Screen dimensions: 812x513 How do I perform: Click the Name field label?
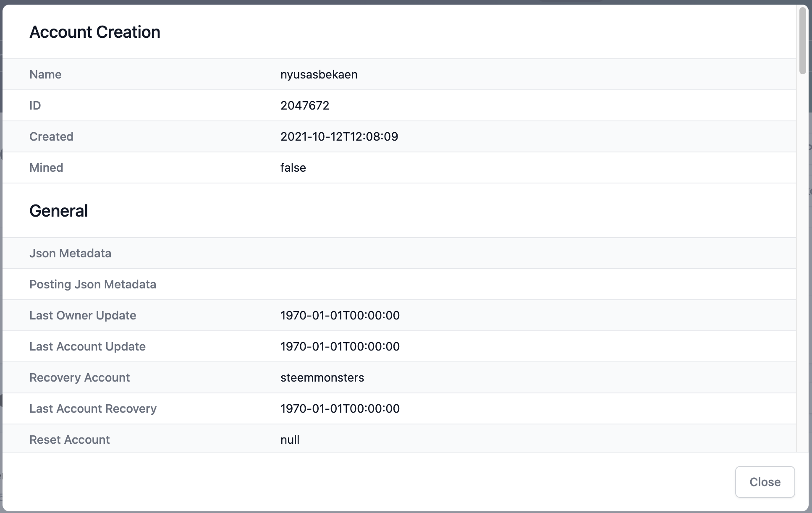(x=45, y=74)
